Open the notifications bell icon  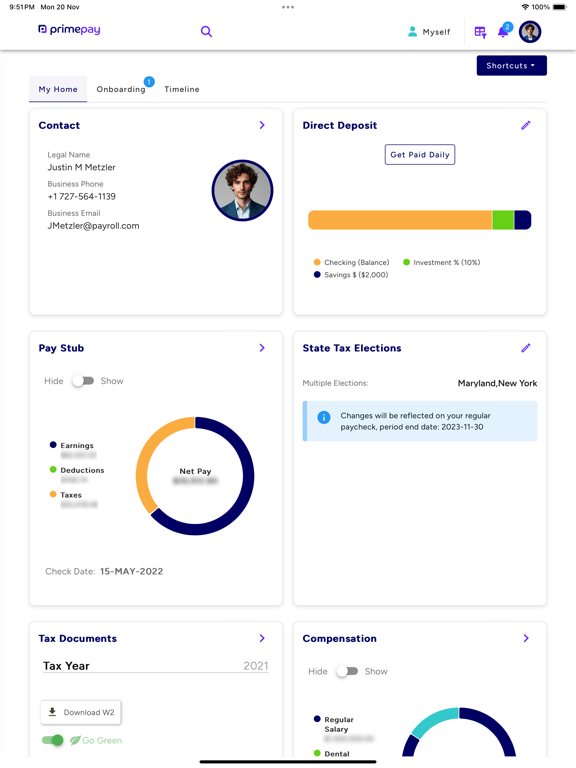click(503, 32)
